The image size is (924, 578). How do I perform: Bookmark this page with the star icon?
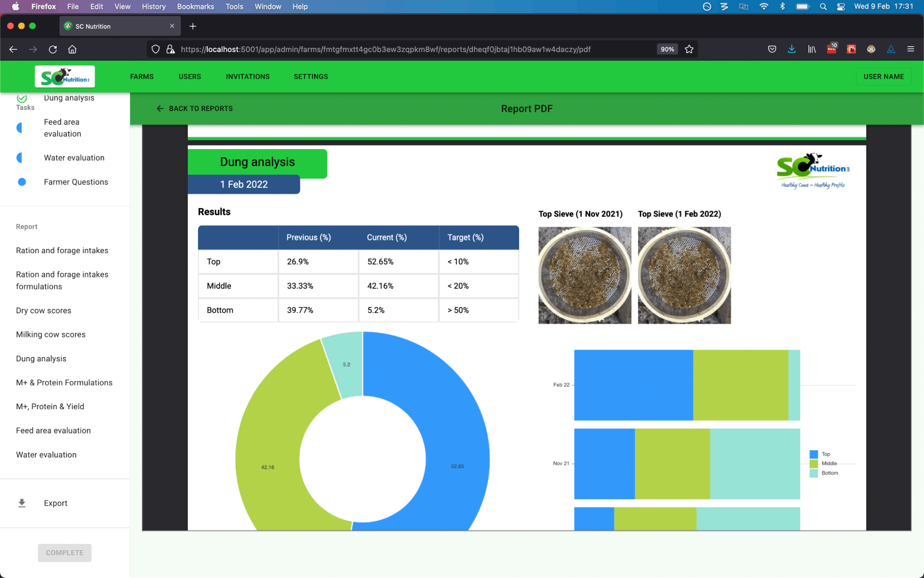[x=689, y=49]
